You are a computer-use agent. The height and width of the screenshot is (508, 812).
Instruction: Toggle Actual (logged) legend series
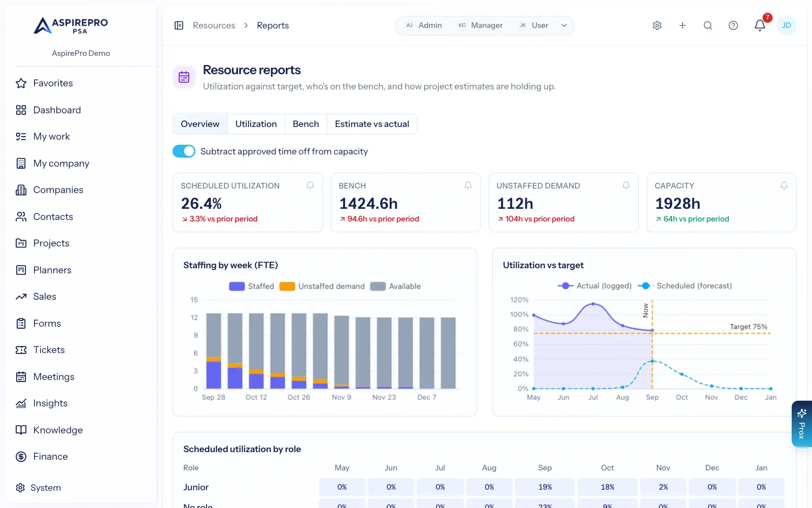coord(594,286)
